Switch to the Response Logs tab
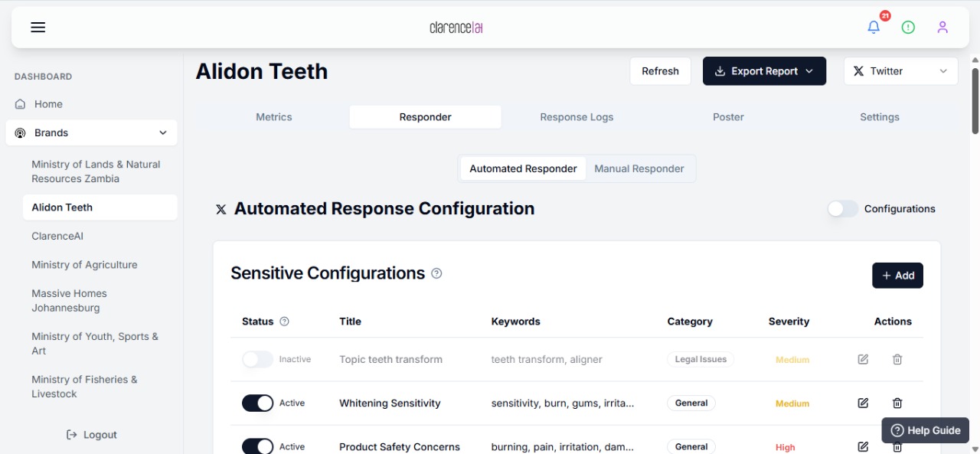The height and width of the screenshot is (454, 980). click(577, 117)
